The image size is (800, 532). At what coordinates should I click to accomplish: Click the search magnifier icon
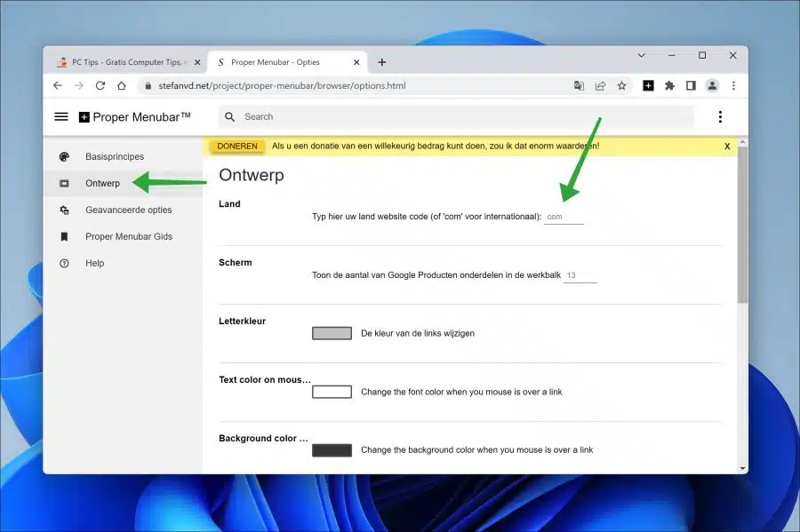230,116
